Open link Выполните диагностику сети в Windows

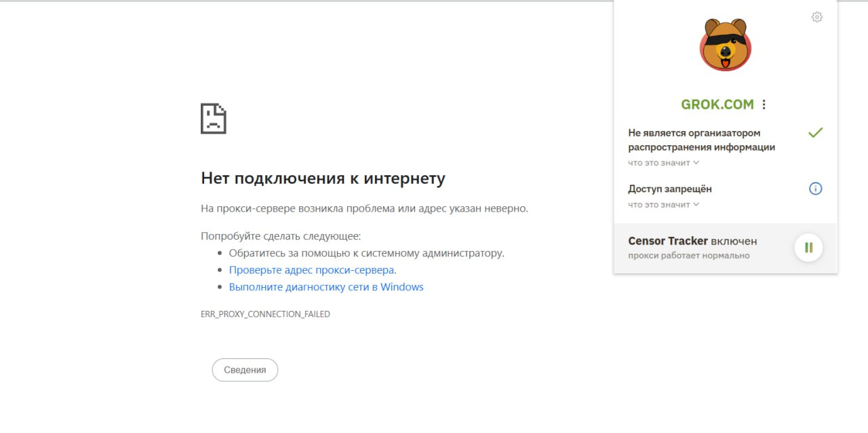point(326,286)
